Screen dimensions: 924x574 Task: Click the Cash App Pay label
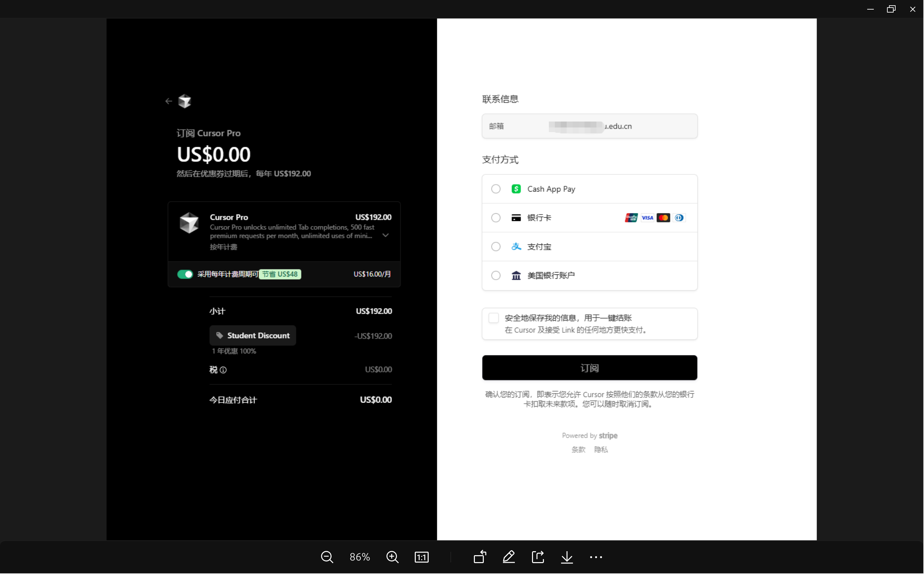pyautogui.click(x=551, y=189)
